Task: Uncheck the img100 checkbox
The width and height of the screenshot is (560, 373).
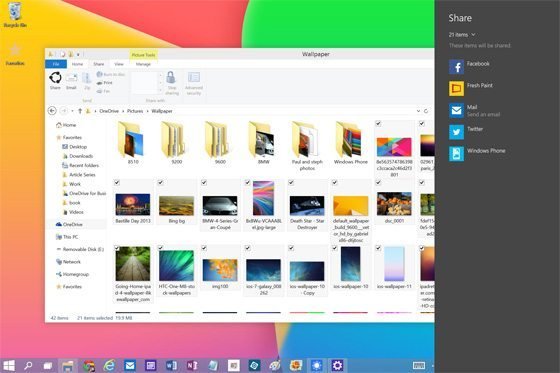Action: click(x=204, y=248)
